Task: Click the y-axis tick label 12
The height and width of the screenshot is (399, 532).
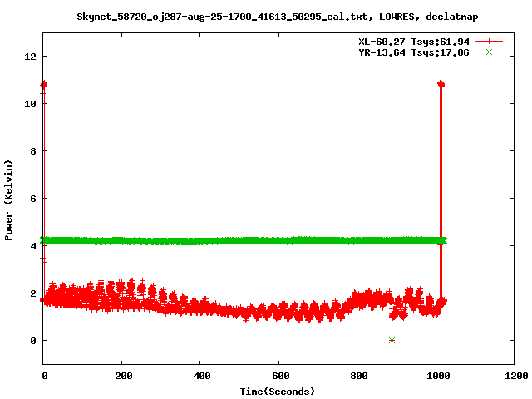Action: [30, 57]
